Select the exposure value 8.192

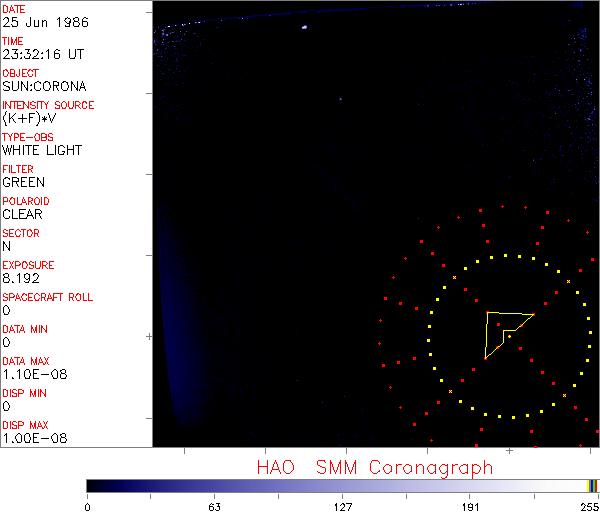tap(20, 278)
